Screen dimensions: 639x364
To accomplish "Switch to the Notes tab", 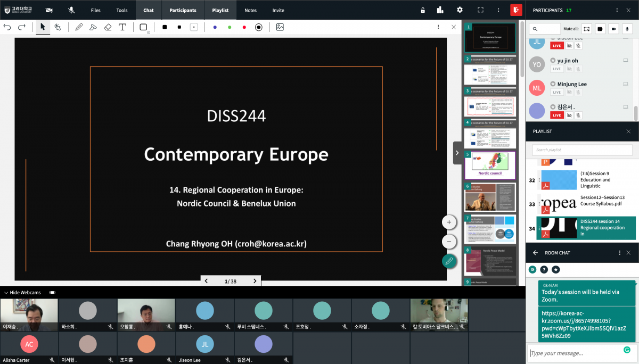I will tap(250, 10).
